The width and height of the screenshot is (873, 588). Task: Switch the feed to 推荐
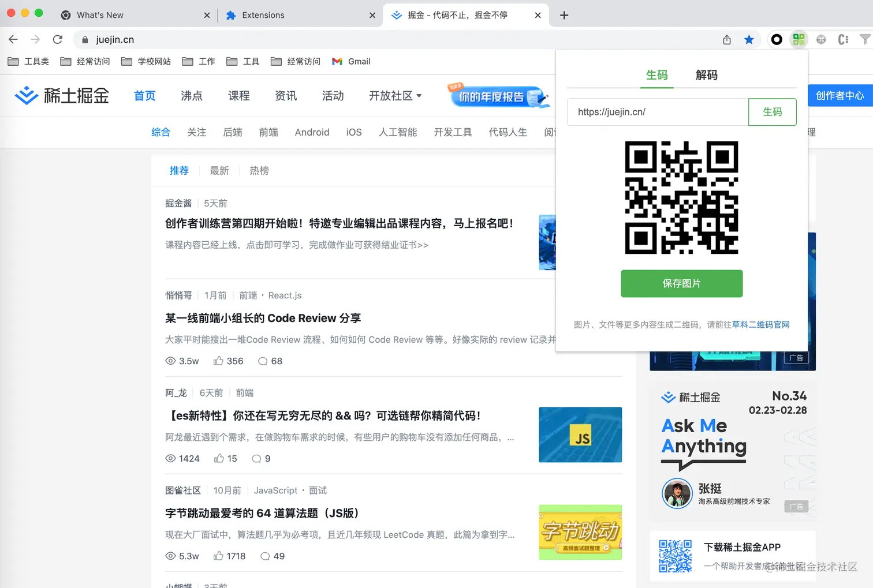pos(179,171)
